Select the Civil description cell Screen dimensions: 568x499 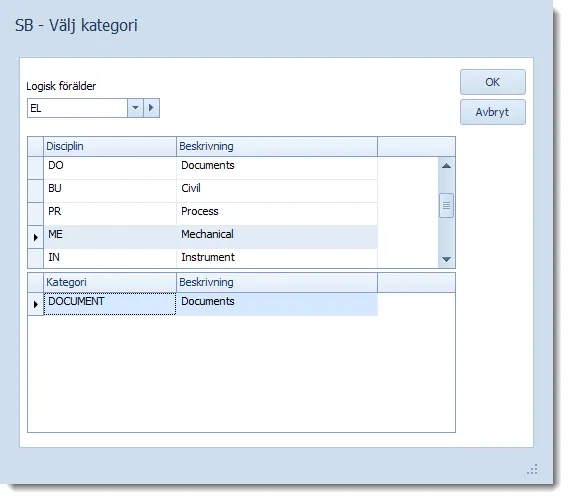[x=277, y=190]
